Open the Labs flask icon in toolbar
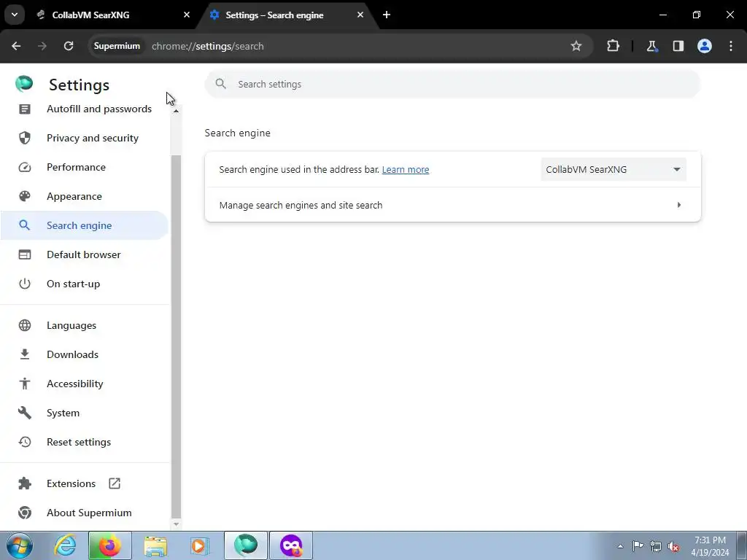 click(x=651, y=46)
